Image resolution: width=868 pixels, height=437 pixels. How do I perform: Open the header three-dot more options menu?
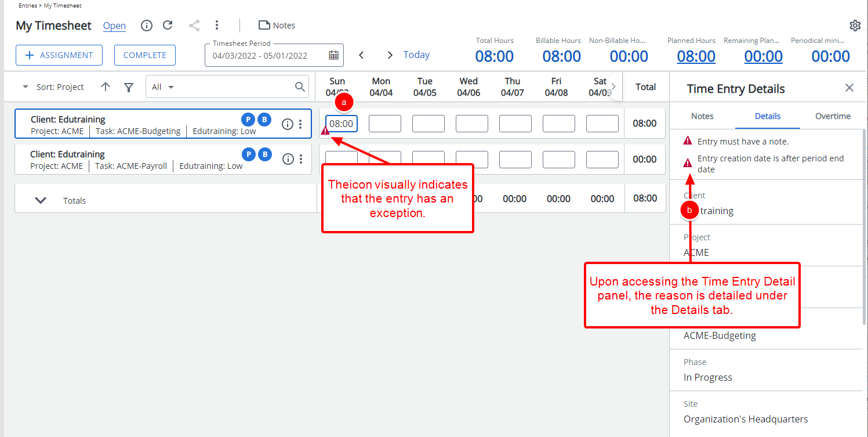tap(216, 25)
